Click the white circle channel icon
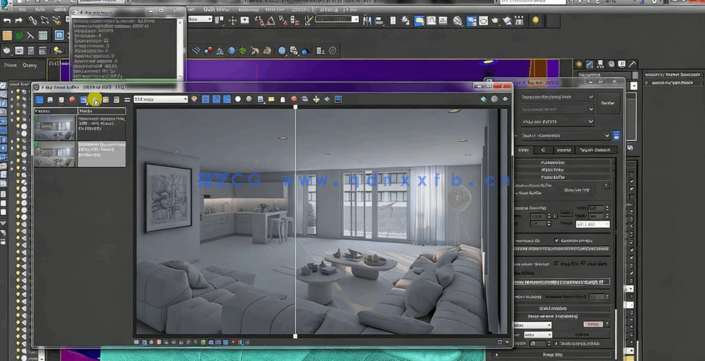Viewport: 705px width, 361px height. 238,99
